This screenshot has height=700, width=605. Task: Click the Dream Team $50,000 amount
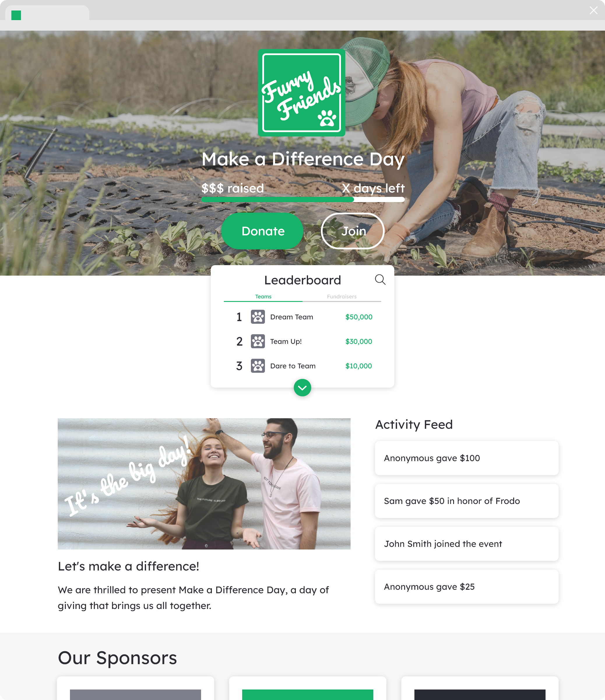[x=358, y=317]
